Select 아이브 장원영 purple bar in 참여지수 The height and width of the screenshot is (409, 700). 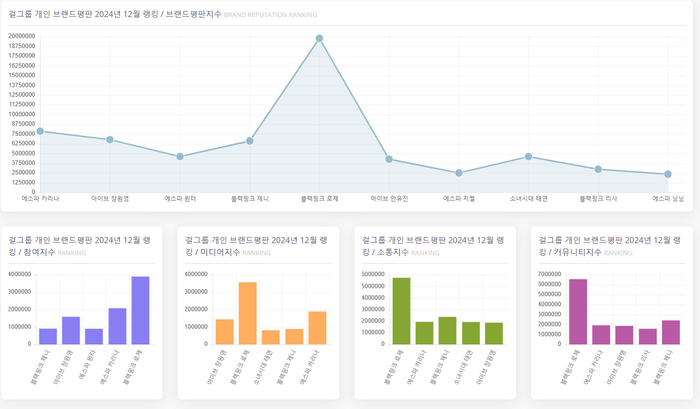click(71, 330)
